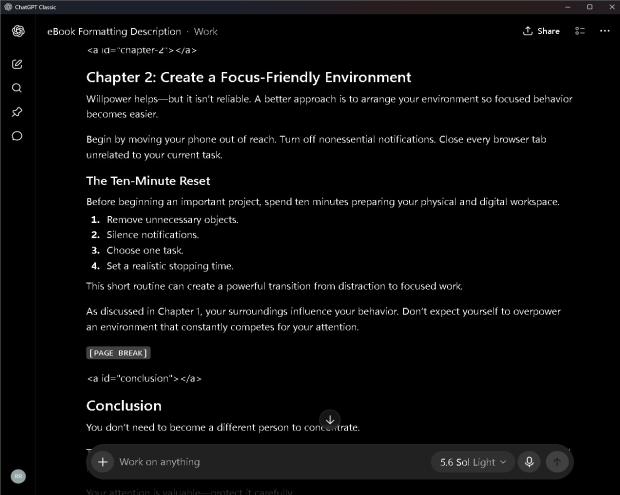Image resolution: width=620 pixels, height=495 pixels.
Task: Toggle the list view icon beside Share
Action: [580, 31]
